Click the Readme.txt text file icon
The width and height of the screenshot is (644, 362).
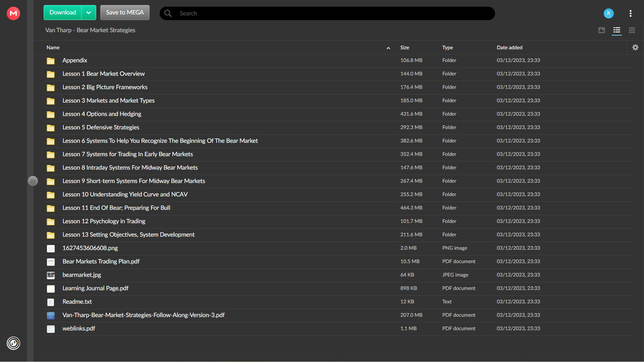[51, 302]
